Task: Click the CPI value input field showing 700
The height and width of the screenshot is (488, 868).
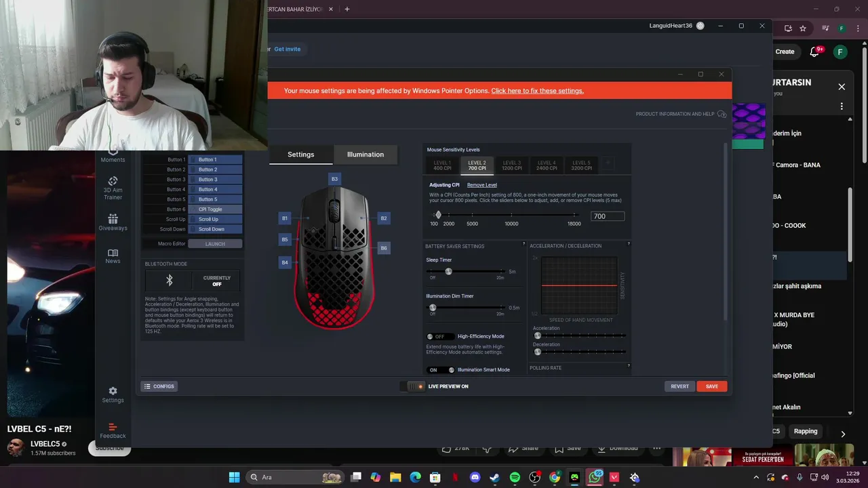Action: click(x=608, y=216)
